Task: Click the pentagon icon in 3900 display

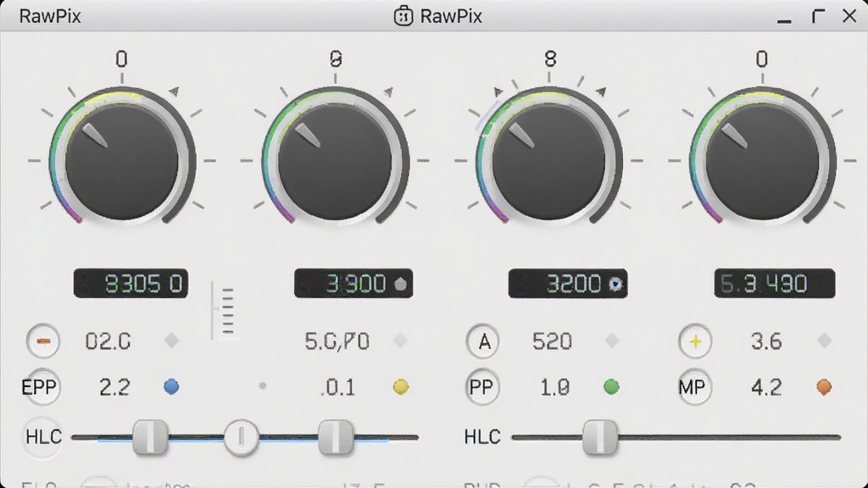Action: pos(400,284)
